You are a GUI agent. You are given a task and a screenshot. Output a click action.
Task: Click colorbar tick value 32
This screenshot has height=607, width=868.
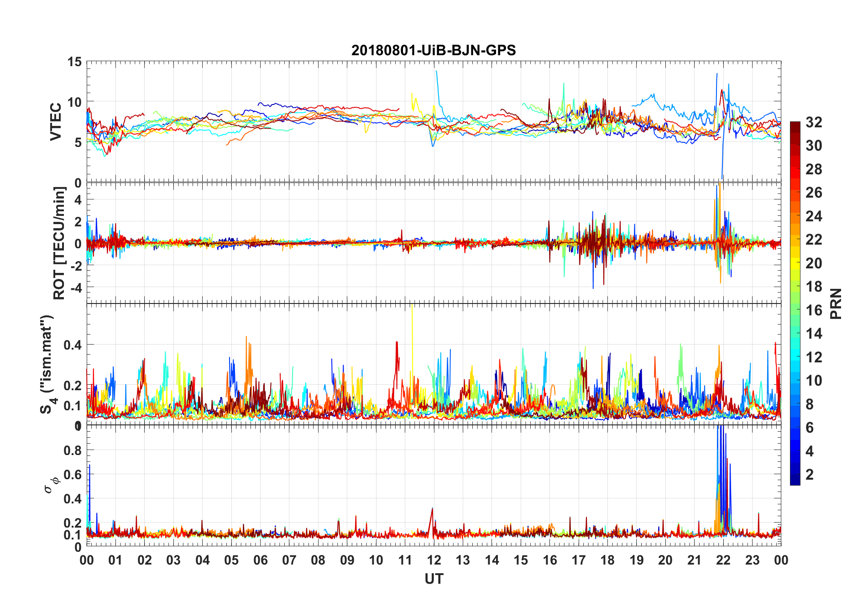814,122
